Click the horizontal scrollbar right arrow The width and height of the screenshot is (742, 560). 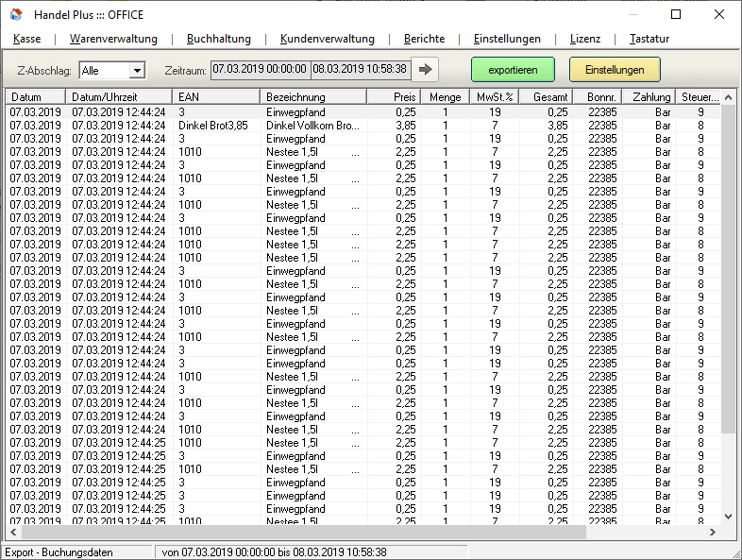click(x=713, y=532)
